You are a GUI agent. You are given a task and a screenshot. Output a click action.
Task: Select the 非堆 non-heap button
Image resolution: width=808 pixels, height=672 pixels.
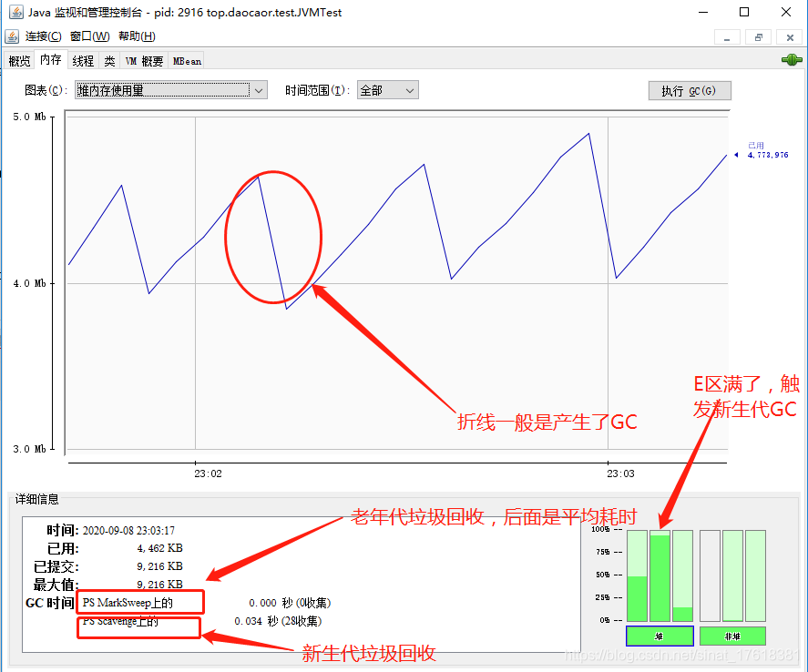(732, 636)
